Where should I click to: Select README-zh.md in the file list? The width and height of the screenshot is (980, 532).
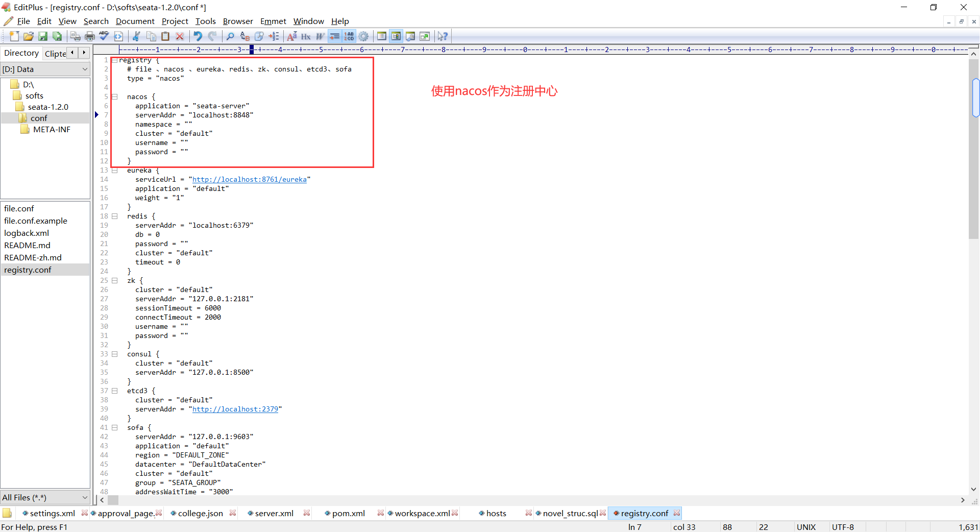click(33, 258)
